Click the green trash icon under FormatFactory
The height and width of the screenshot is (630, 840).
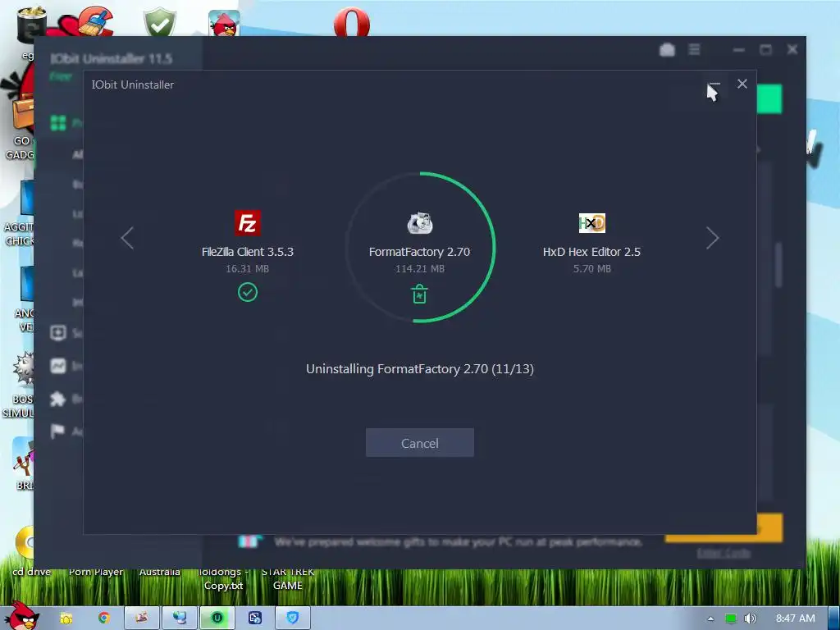pos(419,294)
